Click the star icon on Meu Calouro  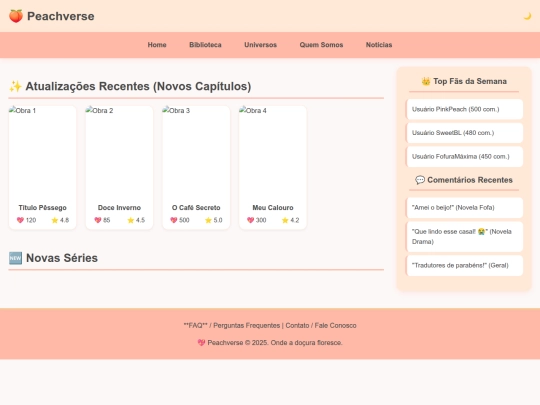pyautogui.click(x=285, y=220)
